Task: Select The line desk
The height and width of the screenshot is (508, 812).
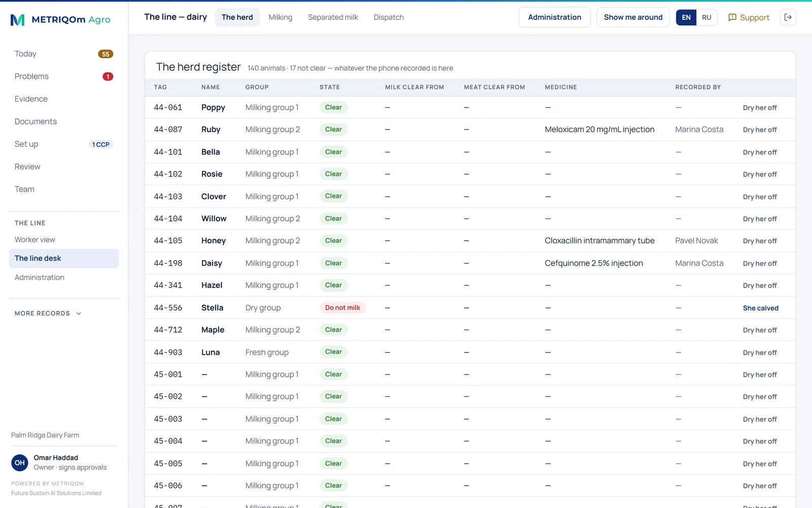Action: pyautogui.click(x=64, y=258)
